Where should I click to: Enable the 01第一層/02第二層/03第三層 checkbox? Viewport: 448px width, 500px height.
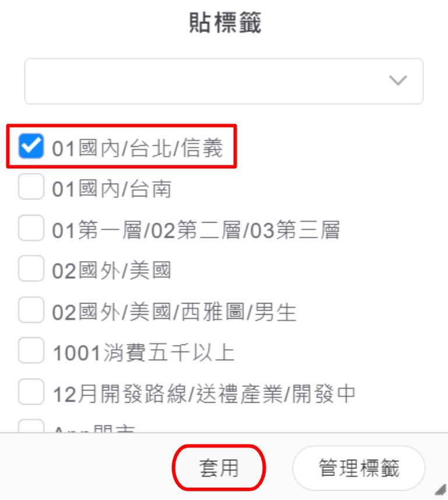pos(31,228)
